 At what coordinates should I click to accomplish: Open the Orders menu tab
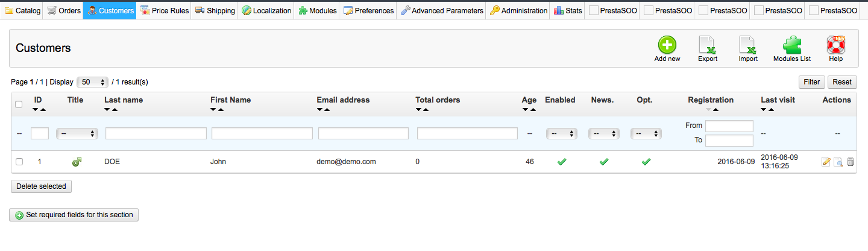[x=63, y=10]
